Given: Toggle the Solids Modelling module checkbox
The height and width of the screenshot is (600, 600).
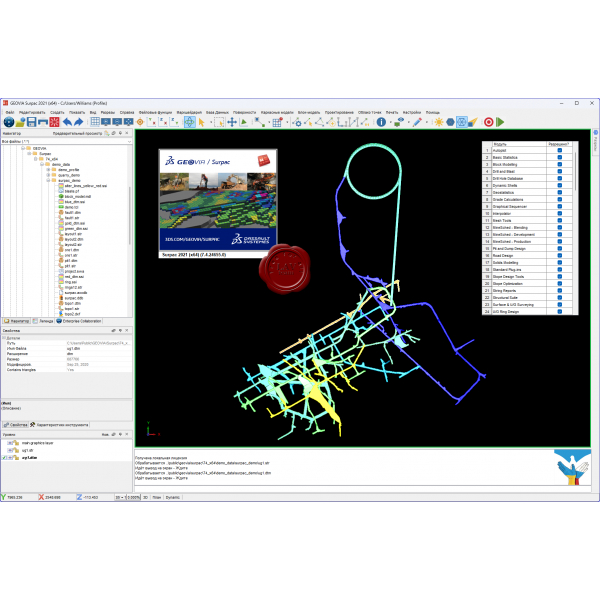Looking at the screenshot, I should tap(559, 262).
